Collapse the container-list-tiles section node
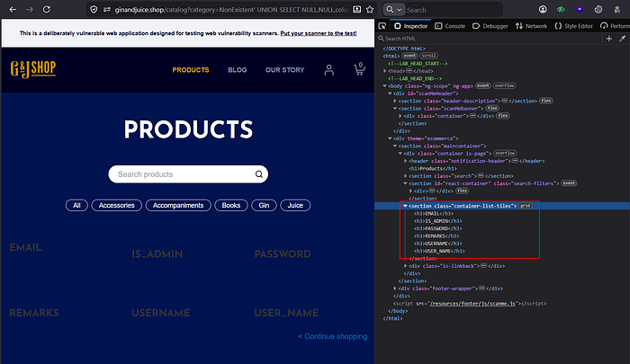 (x=405, y=206)
